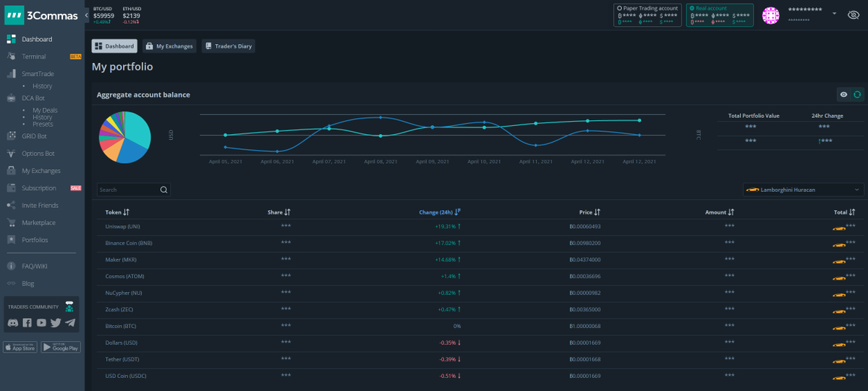Open the Telegram community icon
868x391 pixels.
pos(70,323)
